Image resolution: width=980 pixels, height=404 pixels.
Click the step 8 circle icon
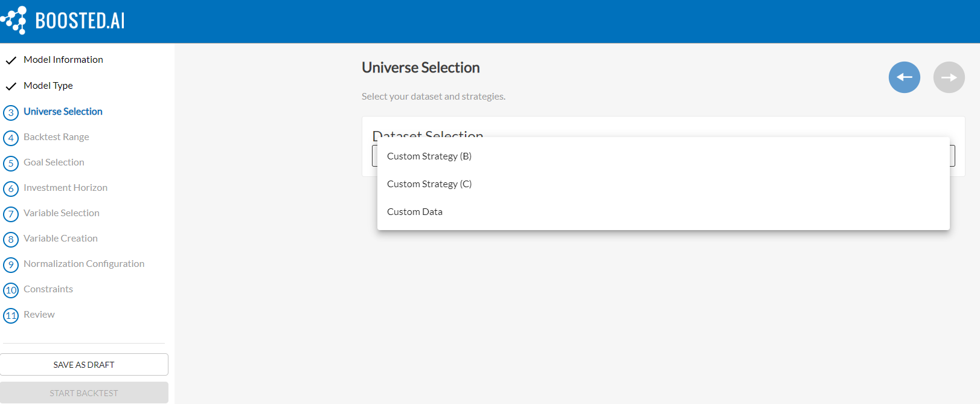tap(11, 240)
